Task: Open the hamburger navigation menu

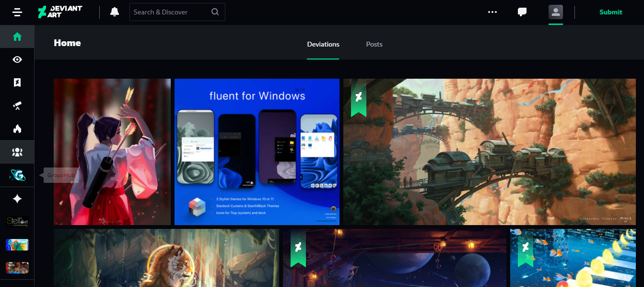Action: 17,12
